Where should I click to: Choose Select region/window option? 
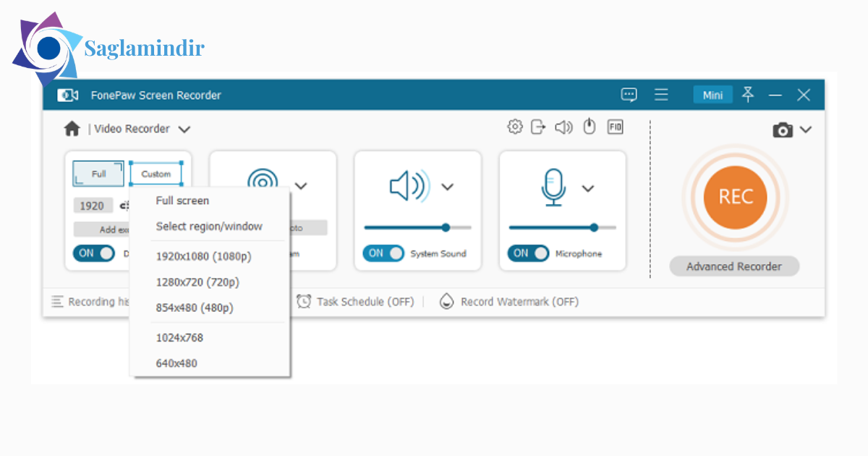point(210,227)
